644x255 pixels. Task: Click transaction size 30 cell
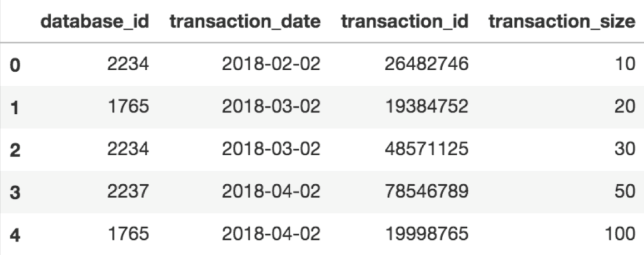624,149
